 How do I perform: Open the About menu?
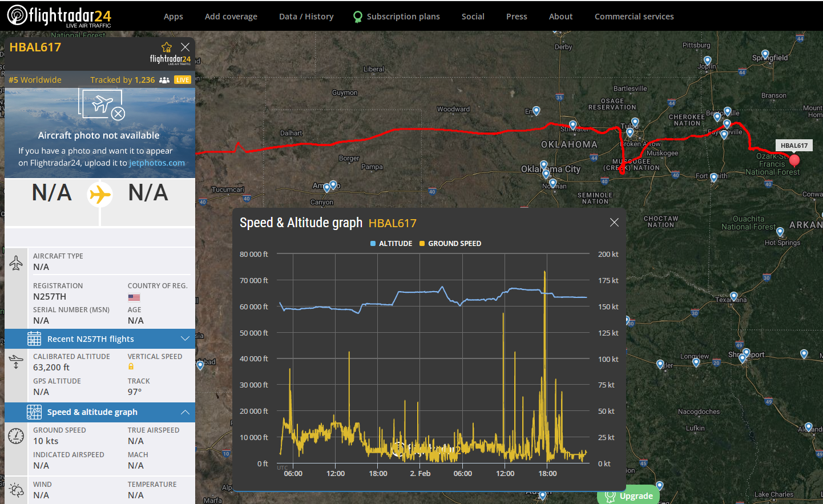pos(561,17)
